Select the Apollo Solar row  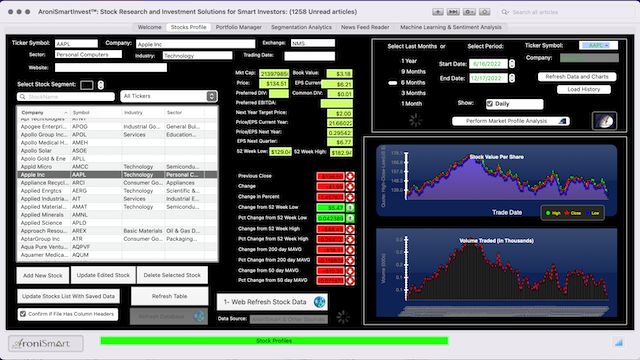[x=117, y=151]
